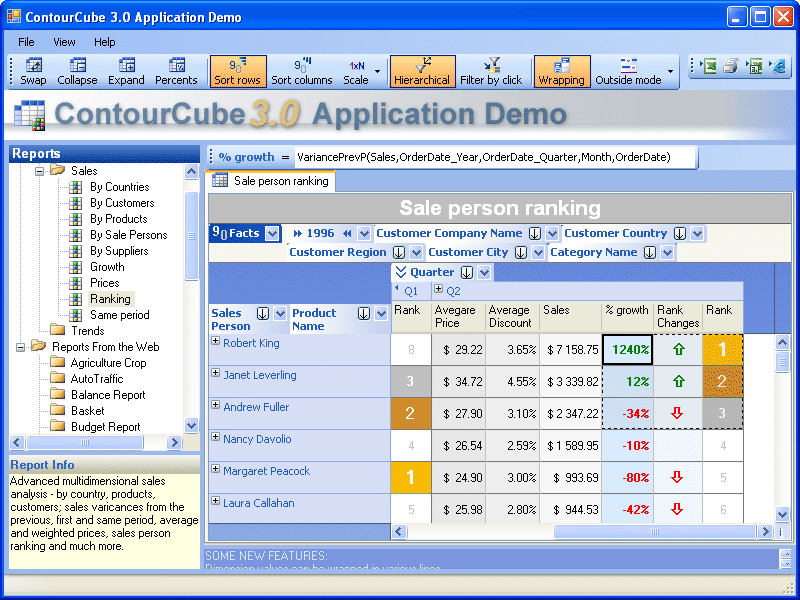This screenshot has height=600, width=800.
Task: Click the Collapse toolbar icon
Action: pos(78,65)
